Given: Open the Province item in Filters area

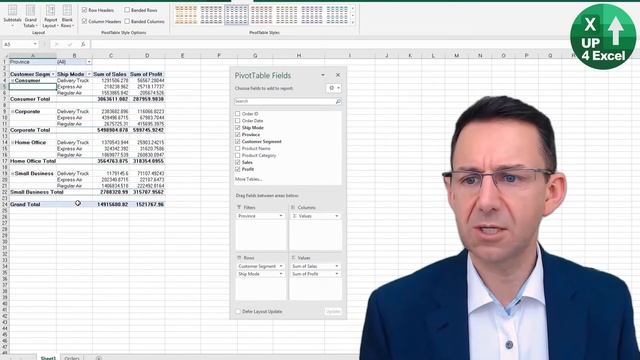Looking at the screenshot, I should click(260, 216).
